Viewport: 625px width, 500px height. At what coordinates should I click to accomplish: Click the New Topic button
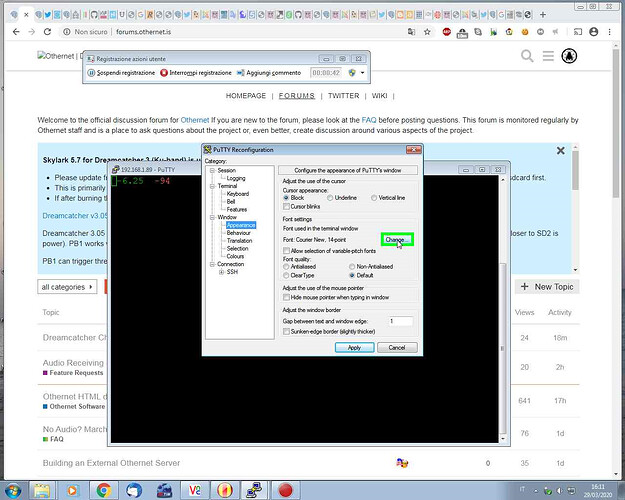[x=547, y=287]
